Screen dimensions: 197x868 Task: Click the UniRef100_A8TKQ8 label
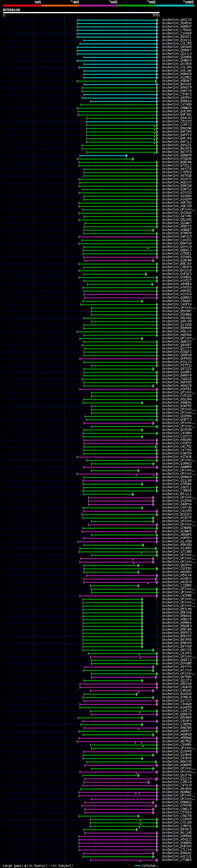coord(176,176)
